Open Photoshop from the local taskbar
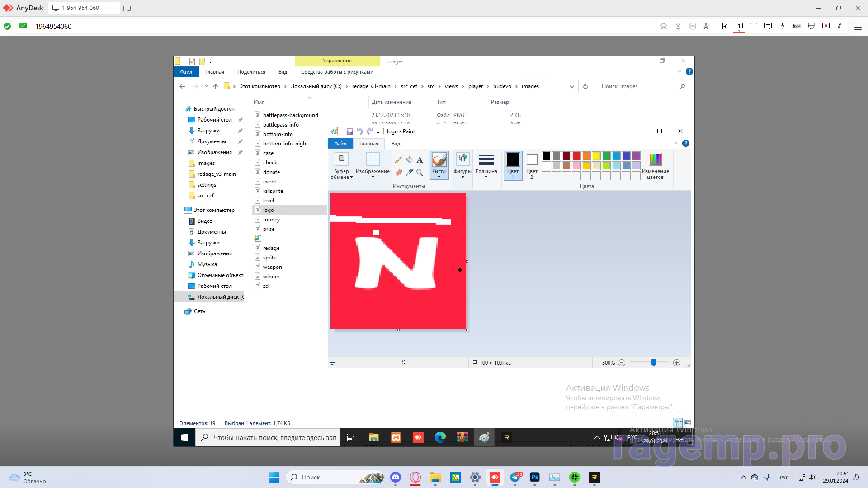The image size is (868, 488). click(535, 477)
